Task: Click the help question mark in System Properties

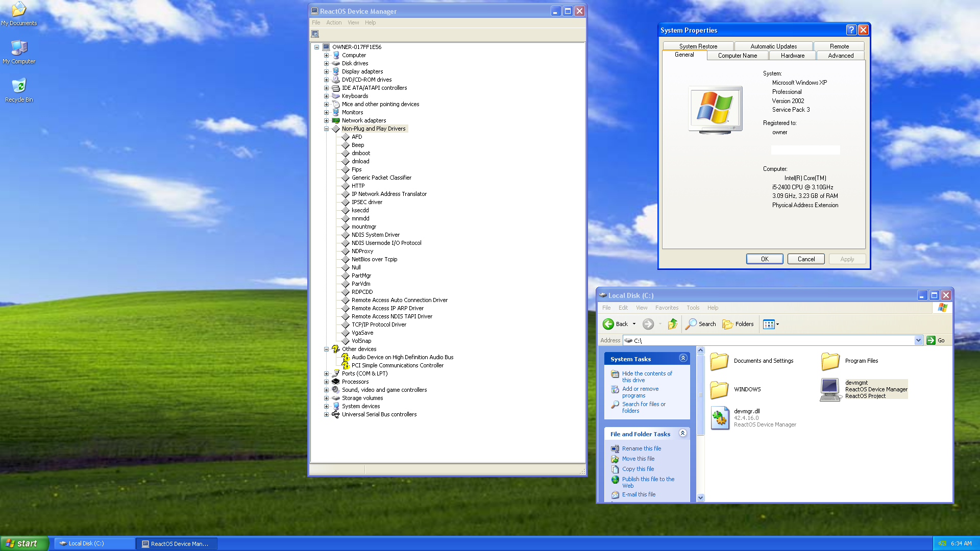Action: tap(851, 30)
